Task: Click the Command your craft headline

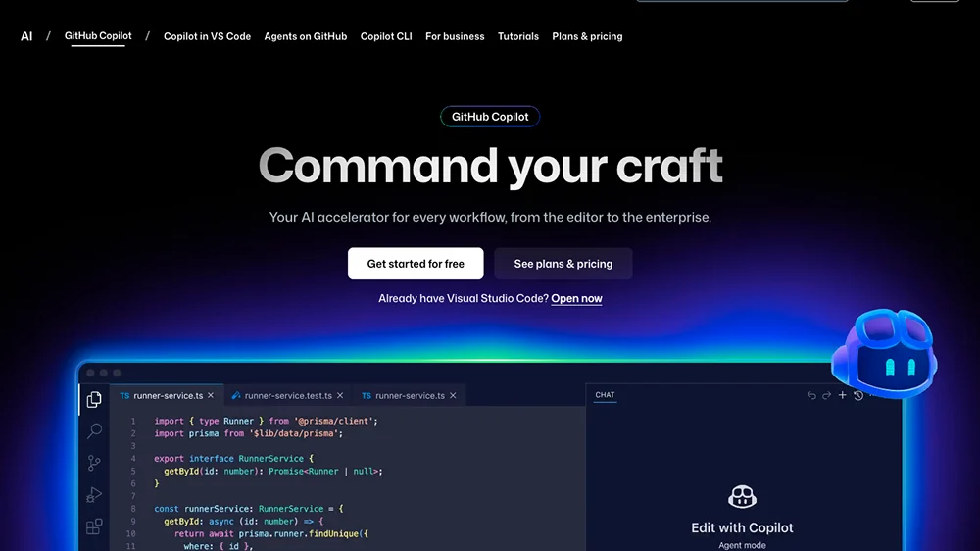Action: tap(491, 167)
